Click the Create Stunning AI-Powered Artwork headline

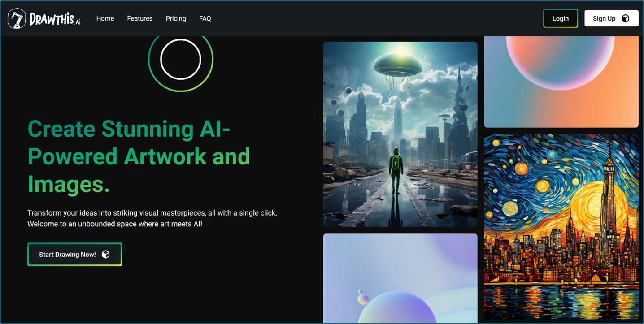139,156
